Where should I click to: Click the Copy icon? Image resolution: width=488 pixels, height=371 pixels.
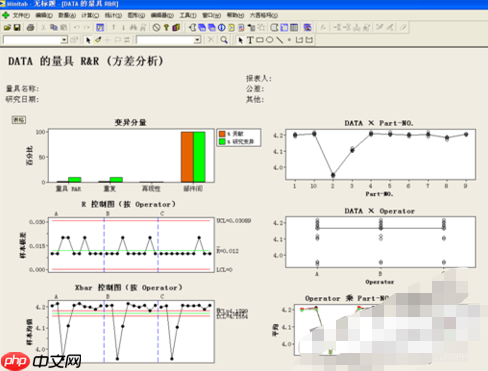(54, 27)
